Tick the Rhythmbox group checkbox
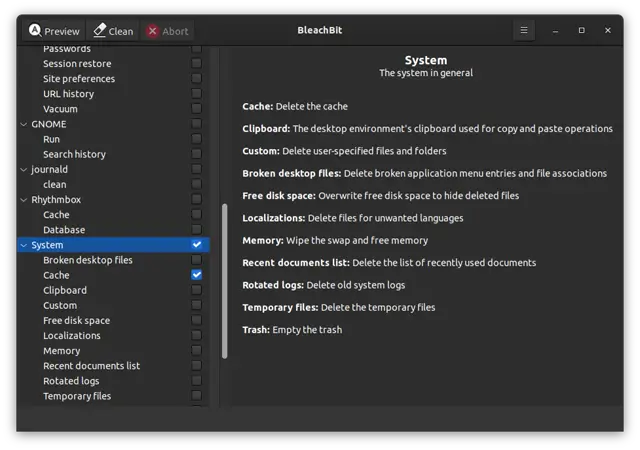640x450 pixels. [x=197, y=199]
